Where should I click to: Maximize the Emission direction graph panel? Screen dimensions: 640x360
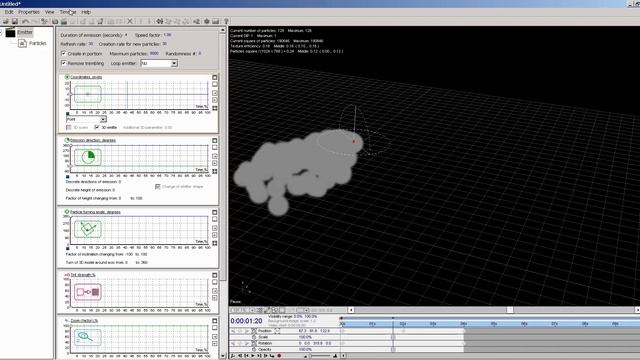pos(215,140)
